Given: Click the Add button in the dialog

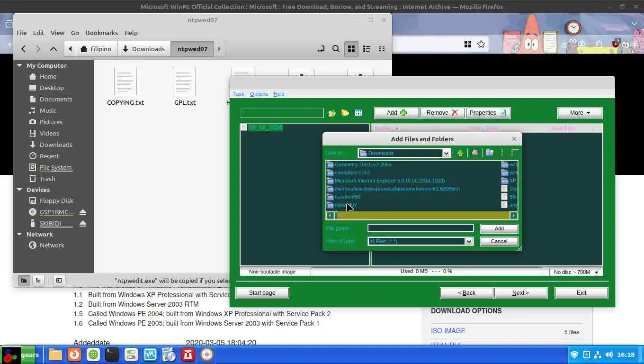Looking at the screenshot, I should pyautogui.click(x=499, y=228).
